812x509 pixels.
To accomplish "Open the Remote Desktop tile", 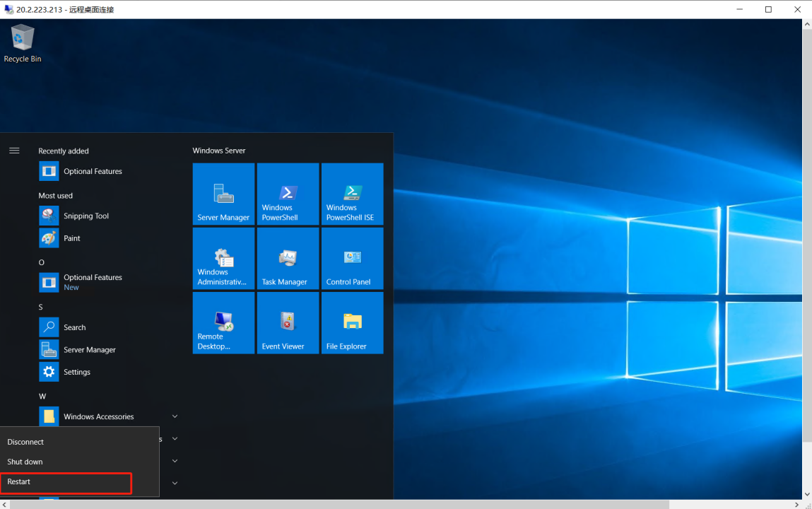I will coord(223,322).
